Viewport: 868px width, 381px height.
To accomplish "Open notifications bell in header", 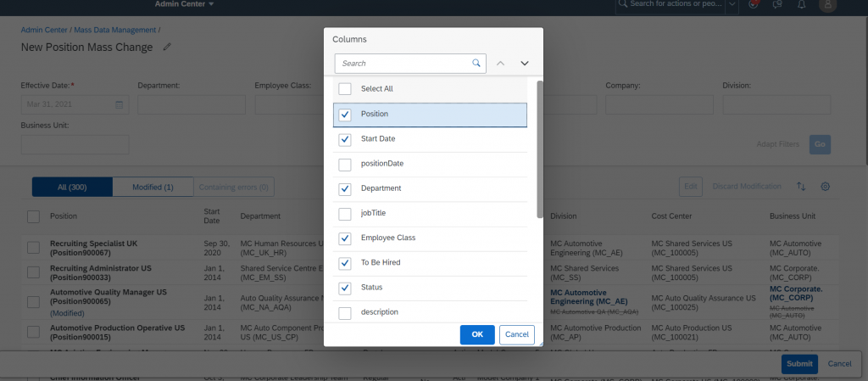I will point(802,4).
